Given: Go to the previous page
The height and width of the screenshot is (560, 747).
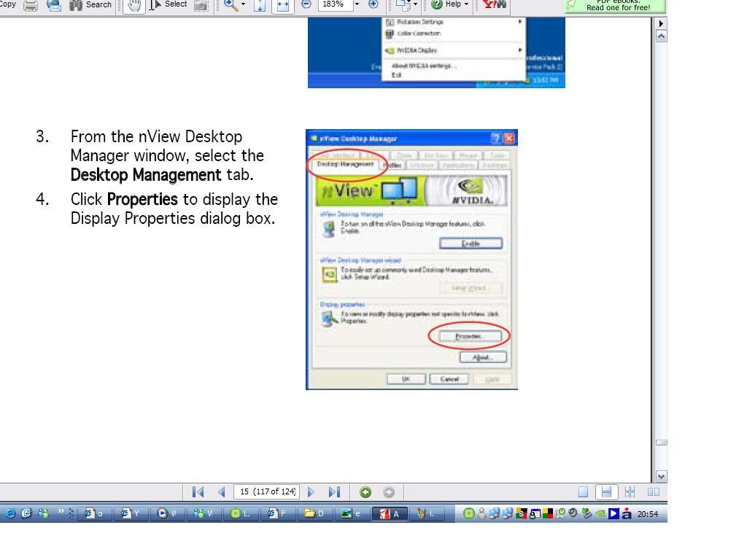Looking at the screenshot, I should (x=222, y=492).
